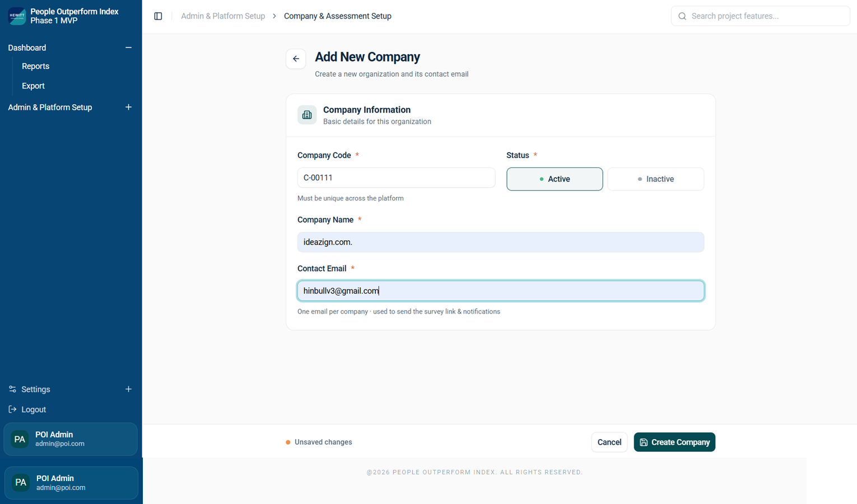Collapse the Dashboard section
The width and height of the screenshot is (857, 504).
(128, 48)
